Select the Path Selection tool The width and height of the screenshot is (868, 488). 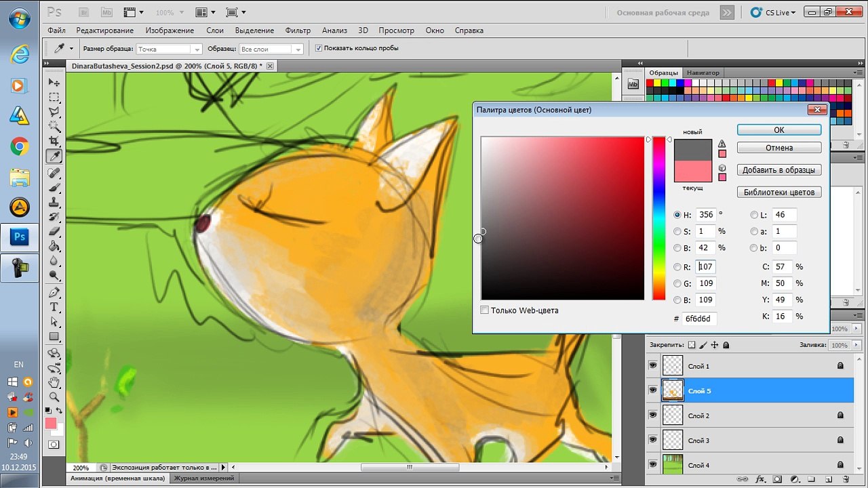click(54, 323)
